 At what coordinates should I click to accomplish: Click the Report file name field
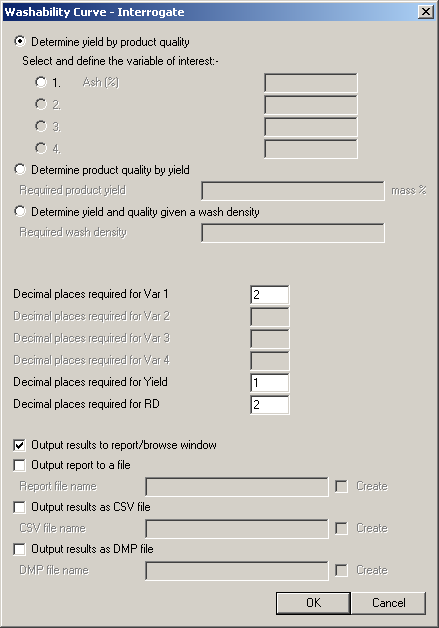[237, 487]
